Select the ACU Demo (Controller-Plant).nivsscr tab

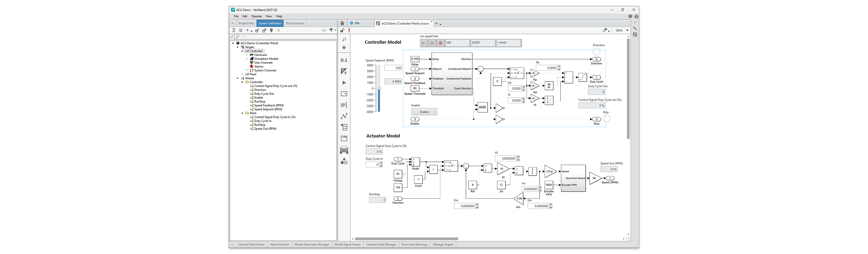click(x=404, y=23)
